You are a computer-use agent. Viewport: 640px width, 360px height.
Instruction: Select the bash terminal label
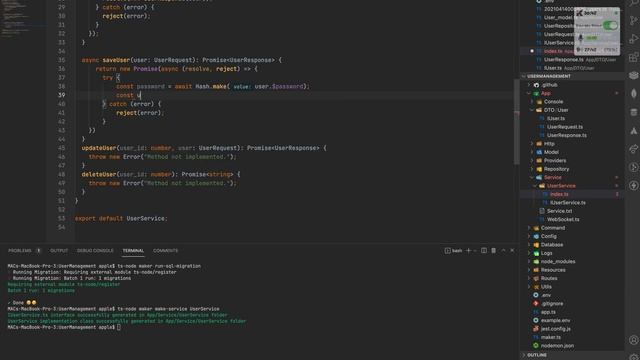(x=453, y=251)
